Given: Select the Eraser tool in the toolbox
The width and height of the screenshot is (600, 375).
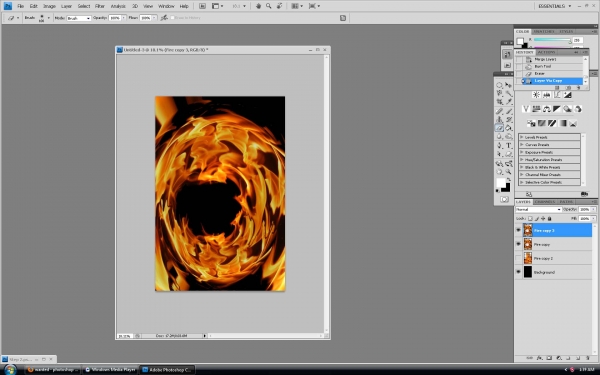Looking at the screenshot, I should click(499, 128).
